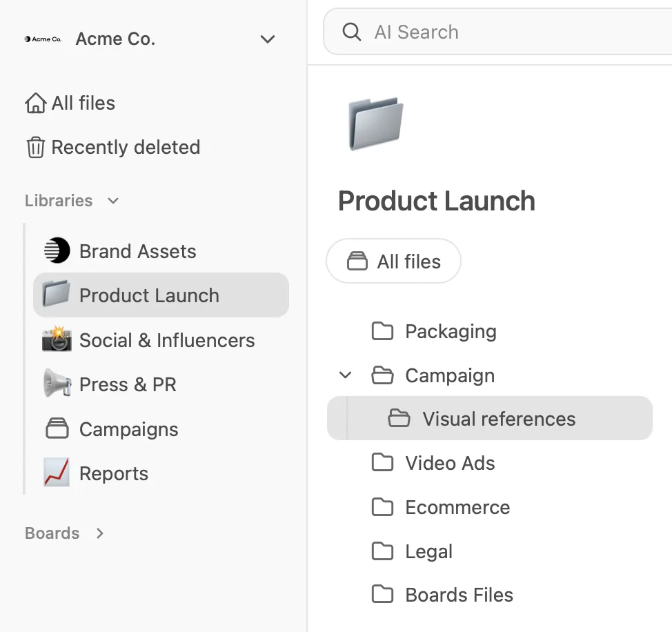This screenshot has width=672, height=632.
Task: Open the Acme Co. workspace dropdown chevron
Action: click(x=268, y=39)
